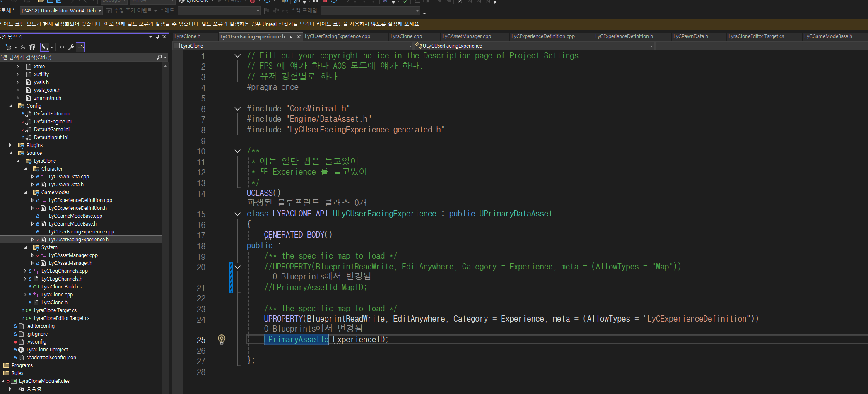The width and height of the screenshot is (868, 394).
Task: Select LyraCloneModuleRules project node
Action: tap(44, 381)
